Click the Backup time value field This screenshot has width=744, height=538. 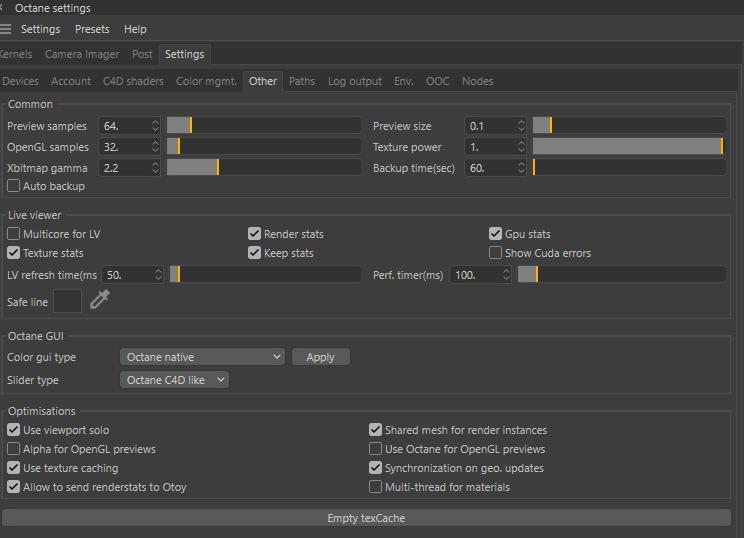[495, 167]
